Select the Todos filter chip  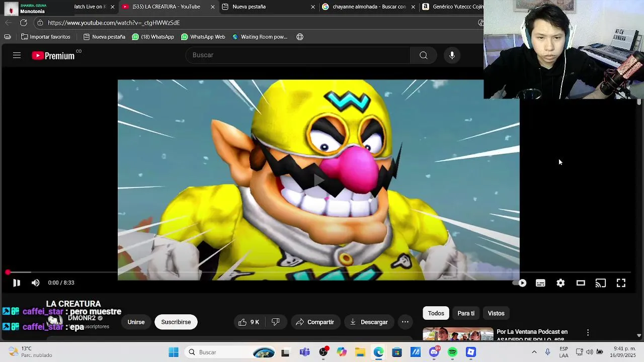click(x=436, y=313)
